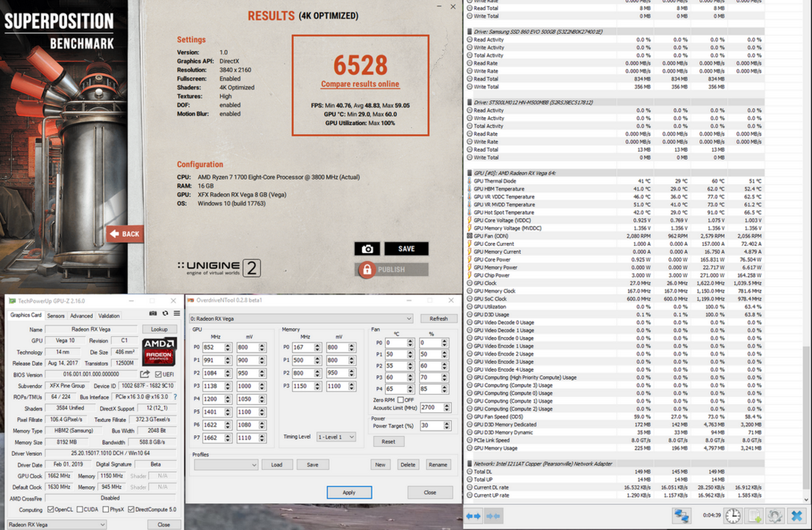This screenshot has width=812, height=530.
Task: Click the Power Target spinner arrows
Action: 447,425
